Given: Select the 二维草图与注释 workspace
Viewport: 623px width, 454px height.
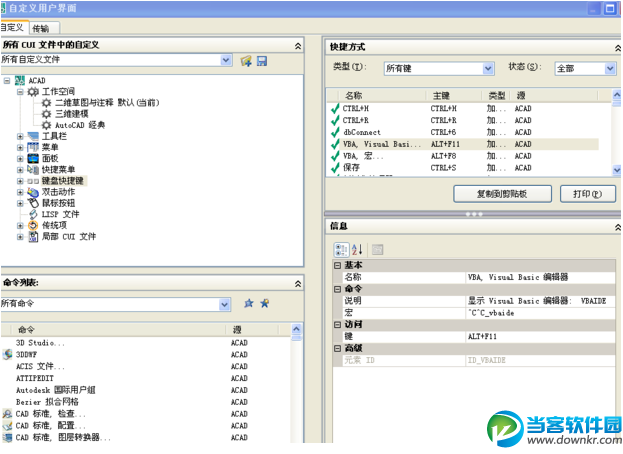Looking at the screenshot, I should click(x=107, y=103).
